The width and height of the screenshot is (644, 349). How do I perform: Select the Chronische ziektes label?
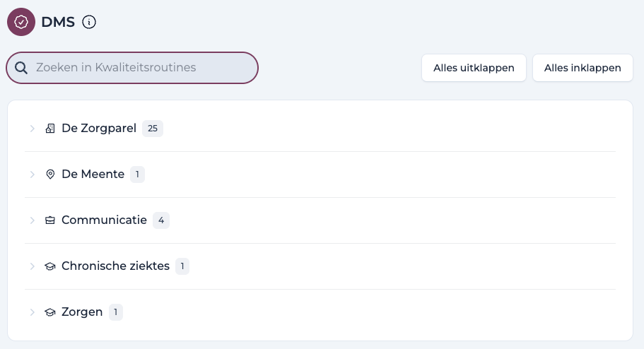(115, 266)
